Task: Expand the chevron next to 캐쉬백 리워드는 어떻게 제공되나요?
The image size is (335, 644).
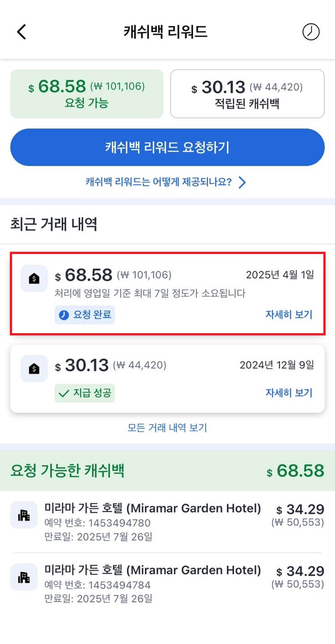Action: [x=242, y=182]
